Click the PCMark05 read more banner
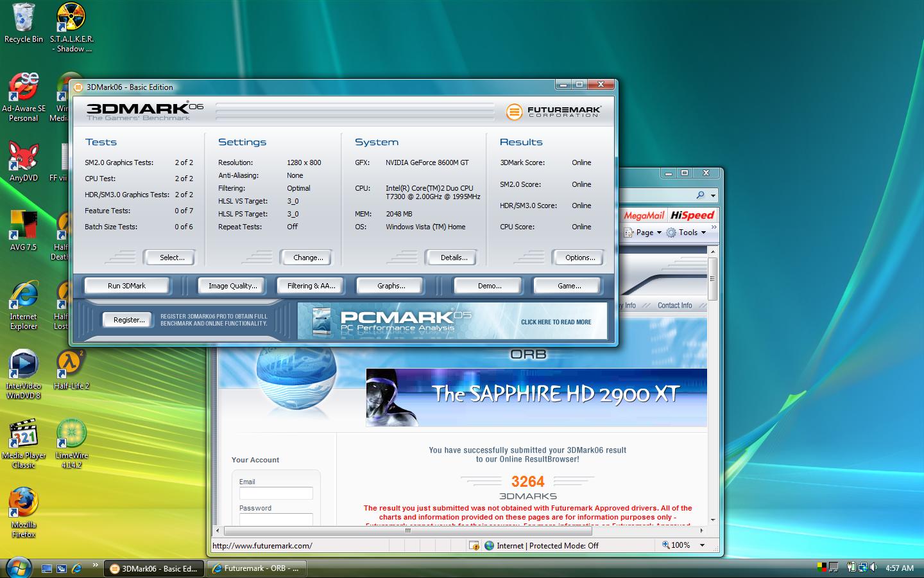The width and height of the screenshot is (924, 578). click(x=452, y=320)
